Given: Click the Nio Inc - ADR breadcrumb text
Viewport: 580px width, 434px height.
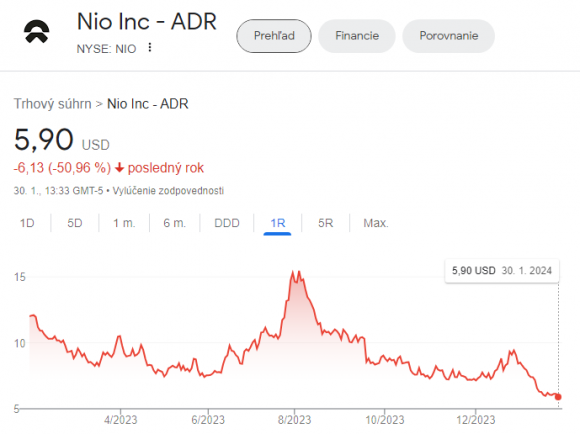Looking at the screenshot, I should click(x=148, y=104).
